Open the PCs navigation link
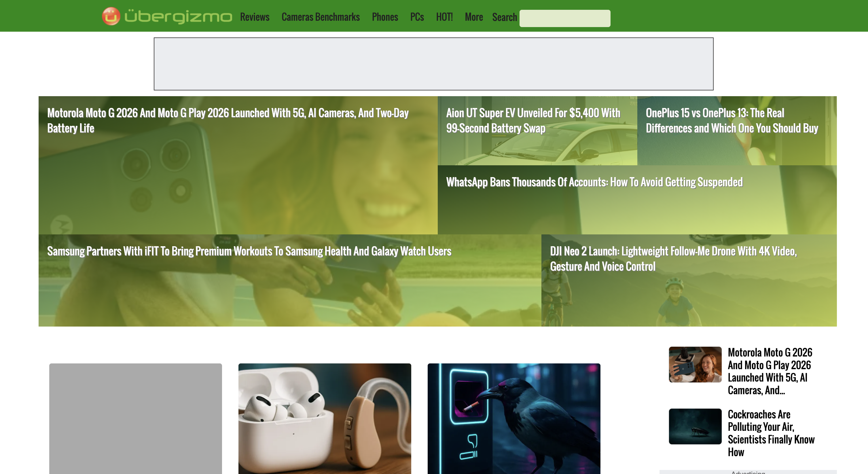The height and width of the screenshot is (474, 868). (417, 17)
